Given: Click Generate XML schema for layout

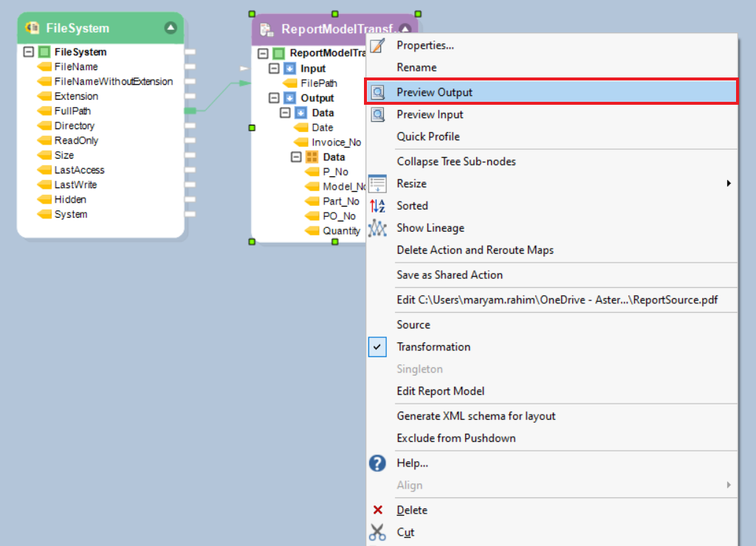Looking at the screenshot, I should tap(476, 416).
